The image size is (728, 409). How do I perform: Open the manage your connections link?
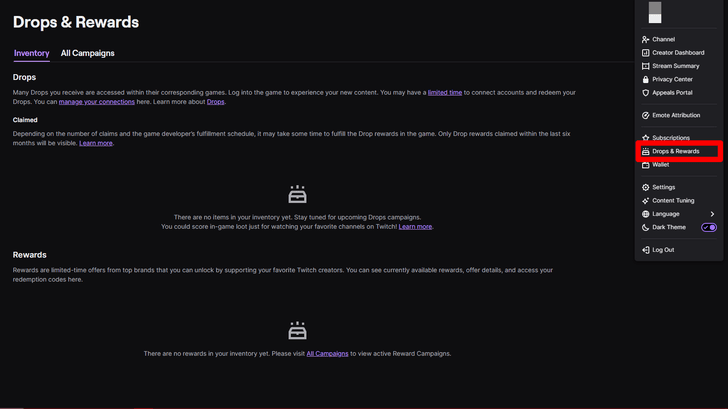click(97, 102)
